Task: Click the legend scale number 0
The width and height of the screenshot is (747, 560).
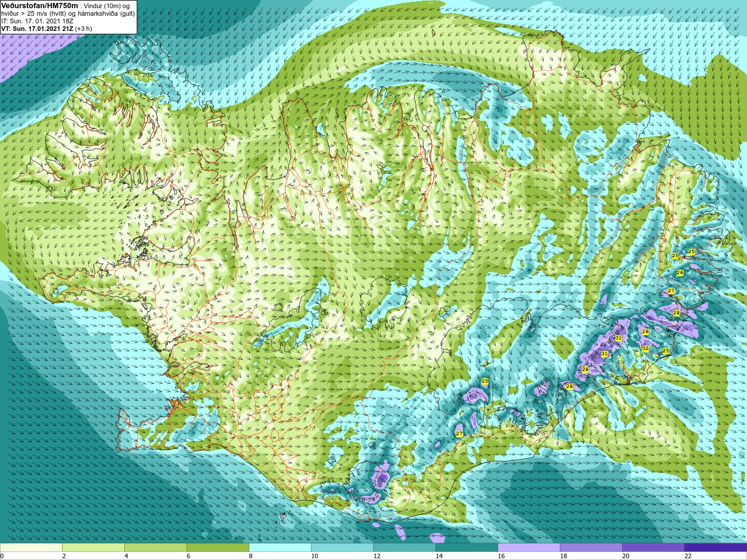Action: pyautogui.click(x=2, y=556)
